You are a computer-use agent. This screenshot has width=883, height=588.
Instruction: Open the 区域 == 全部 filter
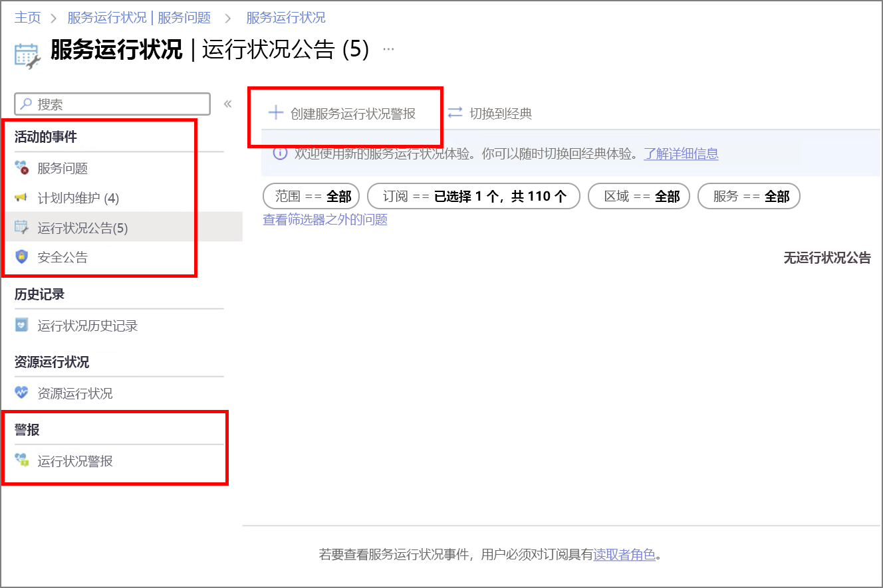pyautogui.click(x=639, y=196)
